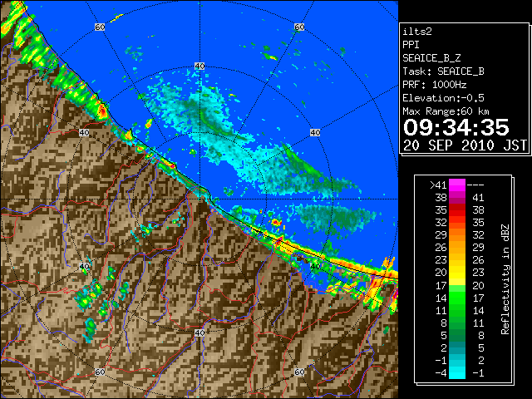Select the 'SEAICE_B_Z' product name text
This screenshot has height=399, width=532.
[x=431, y=58]
